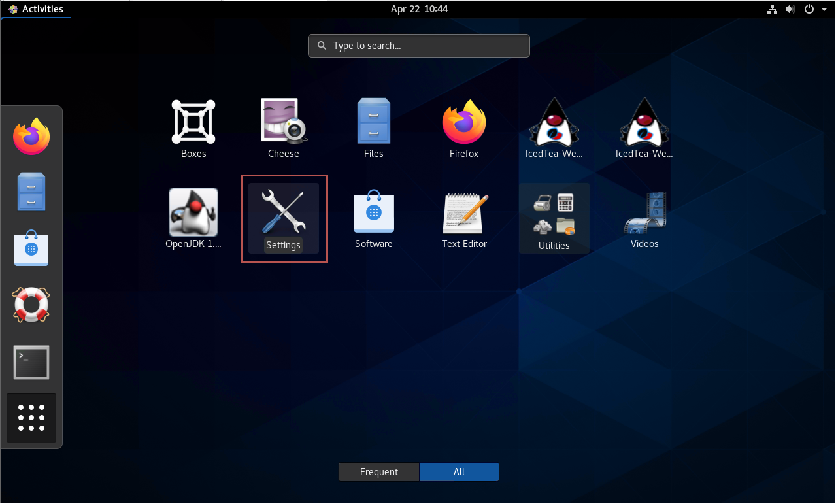
Task: Open the power system menu
Action: pos(814,9)
